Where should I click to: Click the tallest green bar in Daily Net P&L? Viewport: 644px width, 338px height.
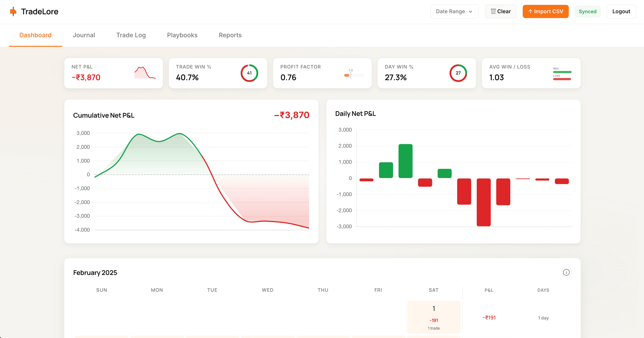406,161
